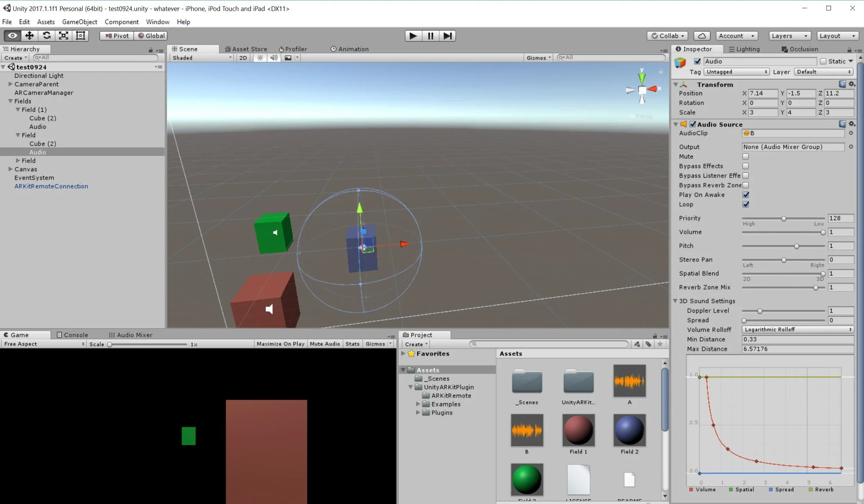The width and height of the screenshot is (864, 504).
Task: Open cloud services icon
Action: point(702,36)
